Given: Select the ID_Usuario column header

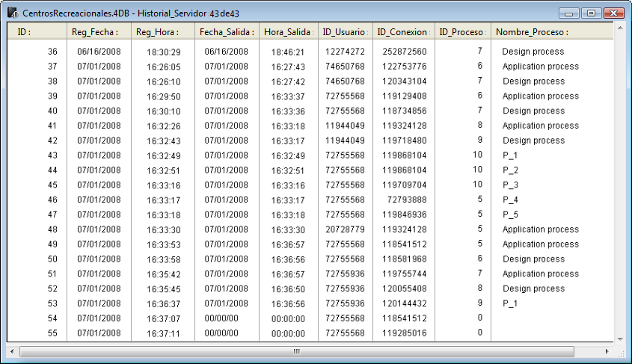Looking at the screenshot, I should click(x=345, y=32).
